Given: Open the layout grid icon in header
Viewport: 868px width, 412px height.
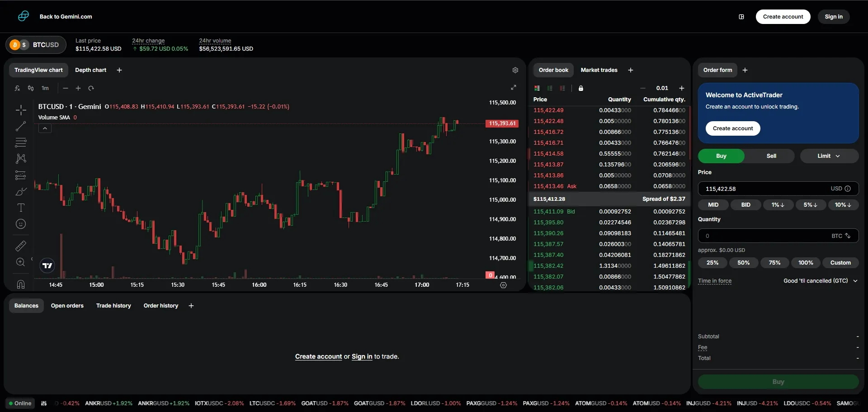Looking at the screenshot, I should (741, 17).
